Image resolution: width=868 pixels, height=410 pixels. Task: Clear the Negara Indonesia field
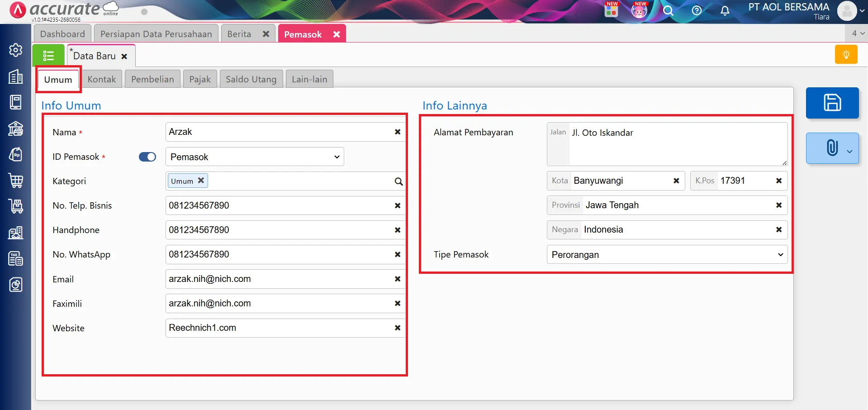(x=779, y=229)
